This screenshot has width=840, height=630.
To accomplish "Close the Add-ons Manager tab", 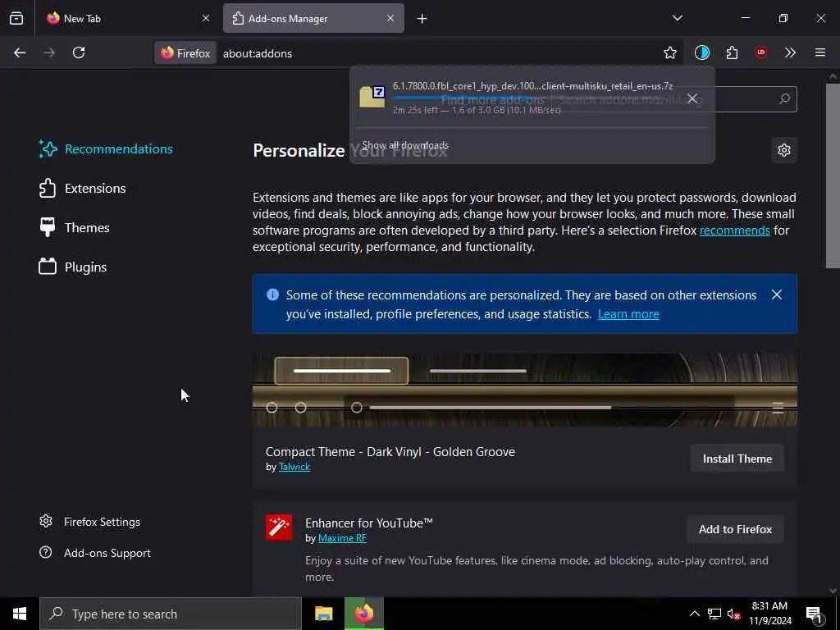I will [x=390, y=18].
